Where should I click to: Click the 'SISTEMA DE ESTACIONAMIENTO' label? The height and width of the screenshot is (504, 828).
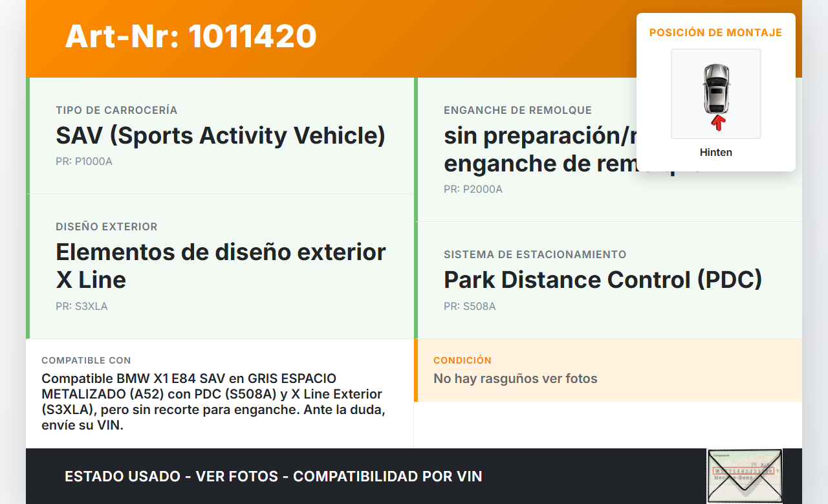[535, 255]
